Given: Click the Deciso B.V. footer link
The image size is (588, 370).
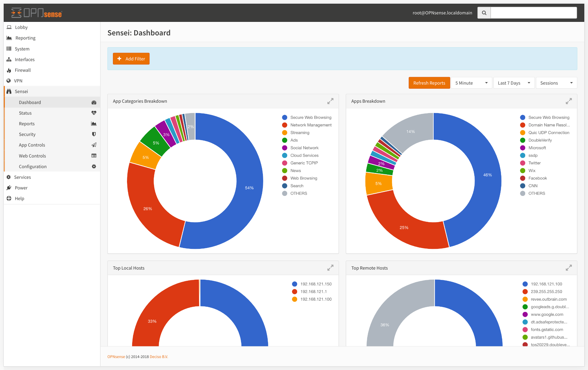Looking at the screenshot, I should click(159, 356).
